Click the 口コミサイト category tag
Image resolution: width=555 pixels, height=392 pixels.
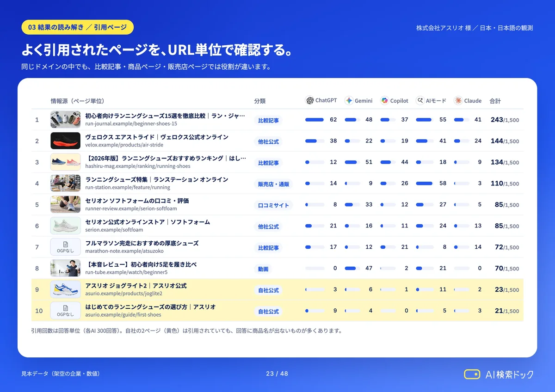(x=273, y=205)
